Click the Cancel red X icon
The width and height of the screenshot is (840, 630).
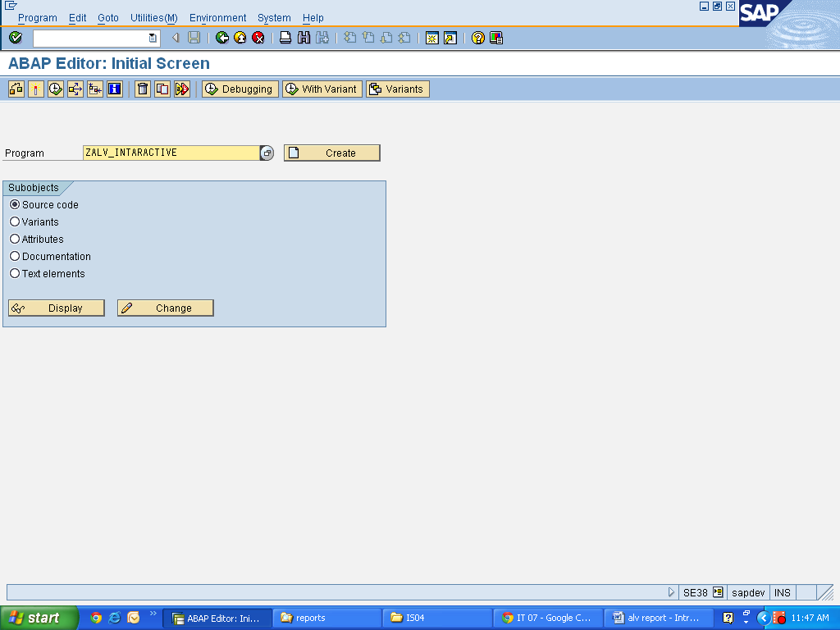pos(257,37)
